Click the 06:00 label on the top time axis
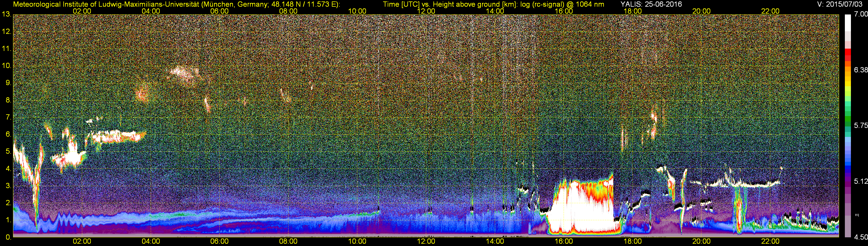 tap(219, 11)
